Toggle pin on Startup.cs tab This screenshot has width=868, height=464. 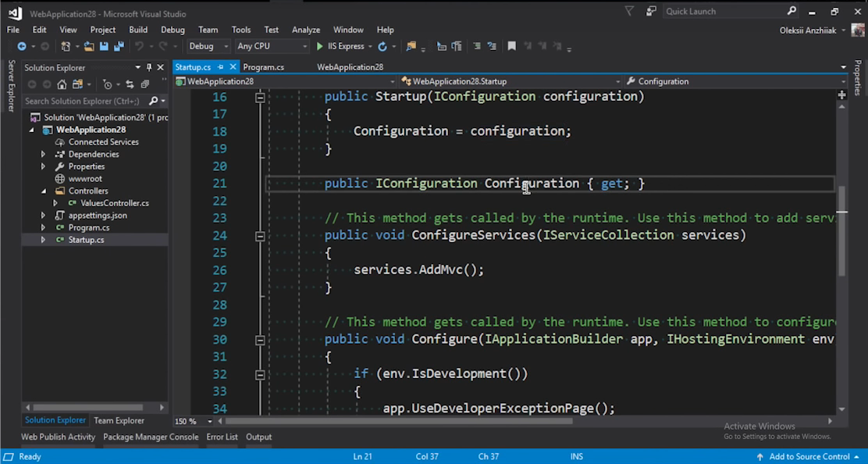[220, 67]
